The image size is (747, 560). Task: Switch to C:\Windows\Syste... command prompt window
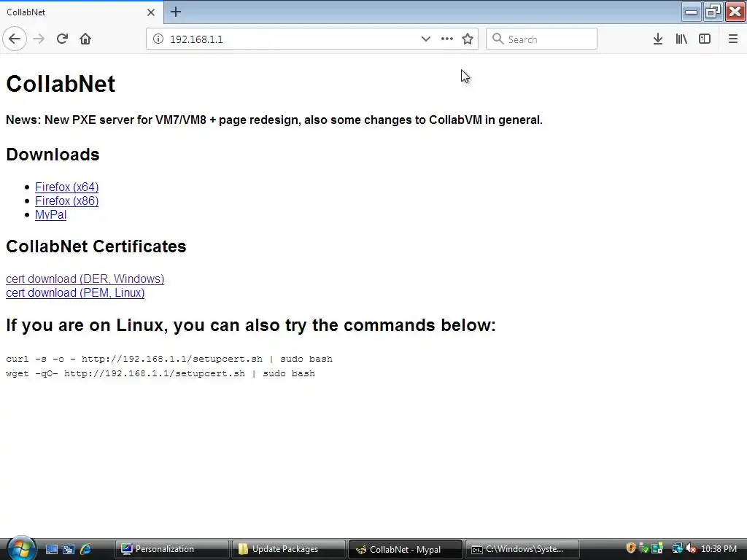click(522, 549)
